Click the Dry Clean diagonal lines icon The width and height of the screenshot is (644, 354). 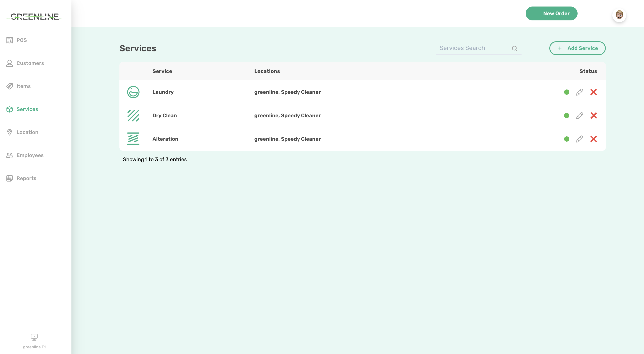tap(133, 116)
